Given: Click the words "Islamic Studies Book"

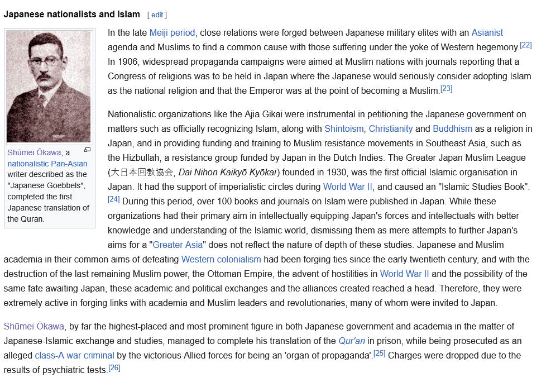Looking at the screenshot, I should [x=483, y=187].
